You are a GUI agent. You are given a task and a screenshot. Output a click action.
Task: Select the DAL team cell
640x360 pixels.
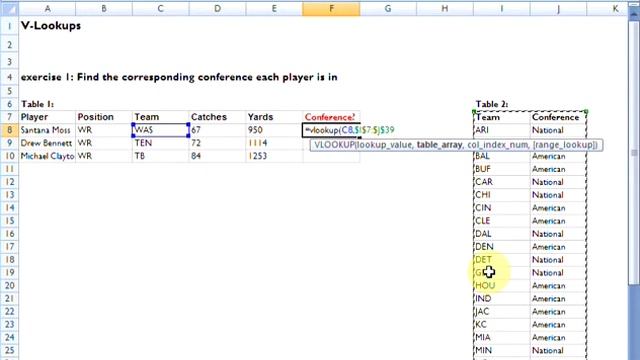click(502, 234)
